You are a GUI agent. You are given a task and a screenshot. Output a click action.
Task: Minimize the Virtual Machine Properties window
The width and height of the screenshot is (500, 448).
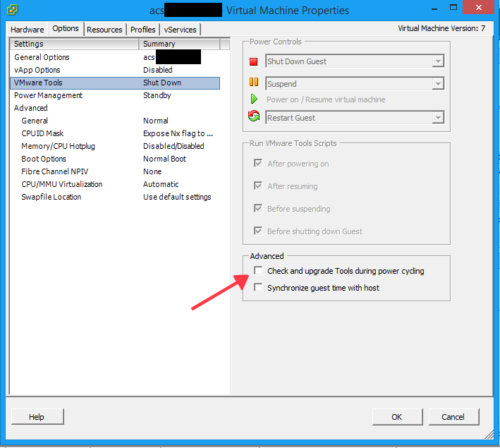tap(434, 8)
